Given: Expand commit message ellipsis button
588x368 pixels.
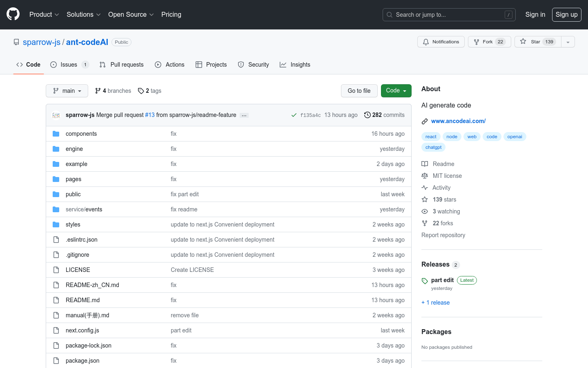Looking at the screenshot, I should point(244,115).
